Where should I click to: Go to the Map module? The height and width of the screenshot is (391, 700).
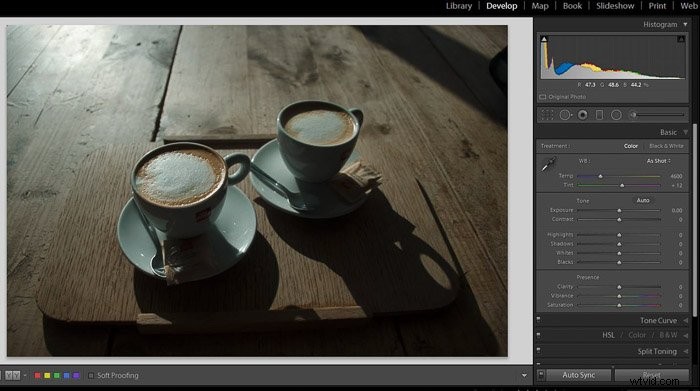point(540,6)
